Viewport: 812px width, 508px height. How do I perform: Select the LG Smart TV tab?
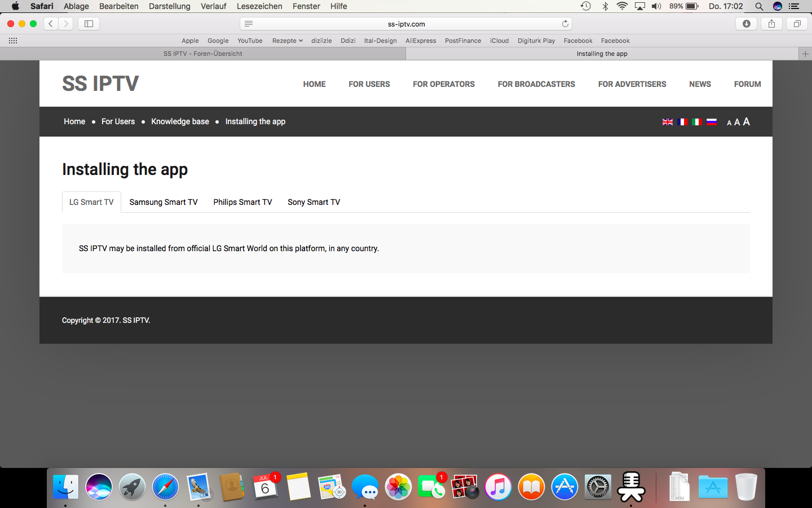click(91, 202)
